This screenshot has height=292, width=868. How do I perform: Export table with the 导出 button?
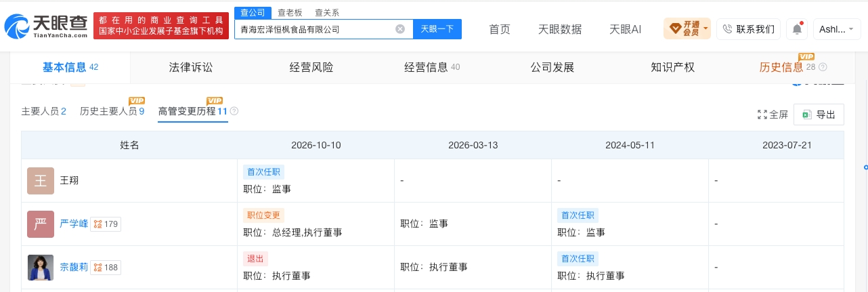pyautogui.click(x=819, y=115)
